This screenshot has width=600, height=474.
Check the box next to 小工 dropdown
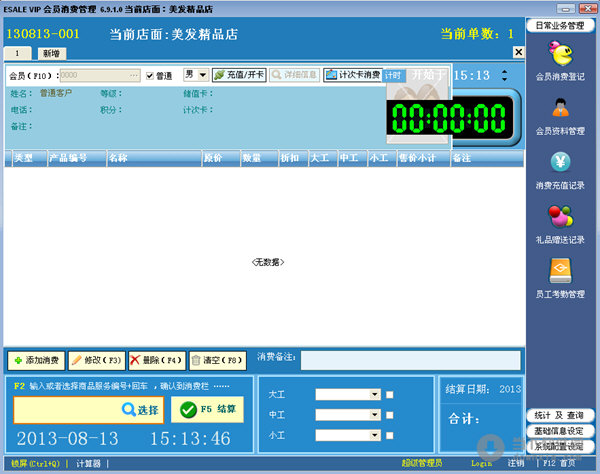coord(390,434)
